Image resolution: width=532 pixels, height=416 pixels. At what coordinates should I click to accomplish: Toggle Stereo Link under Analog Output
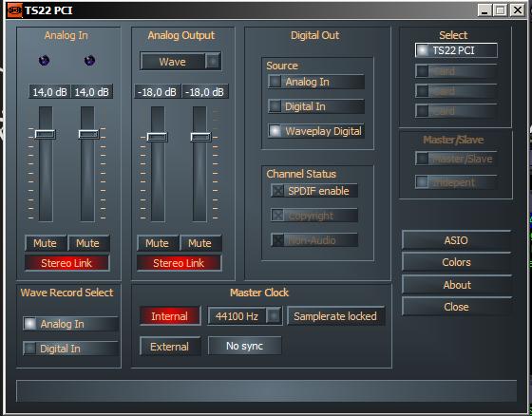click(x=179, y=263)
